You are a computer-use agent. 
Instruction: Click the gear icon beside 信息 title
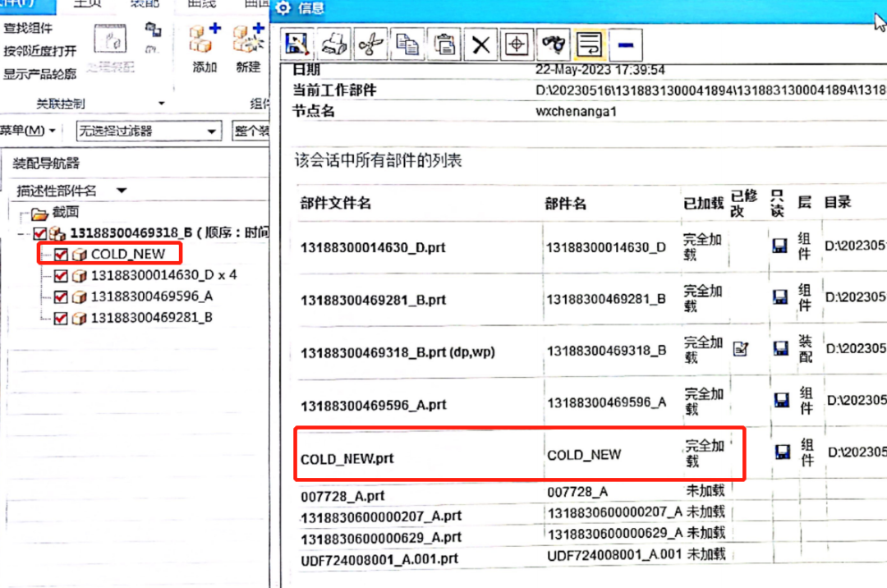pos(283,8)
